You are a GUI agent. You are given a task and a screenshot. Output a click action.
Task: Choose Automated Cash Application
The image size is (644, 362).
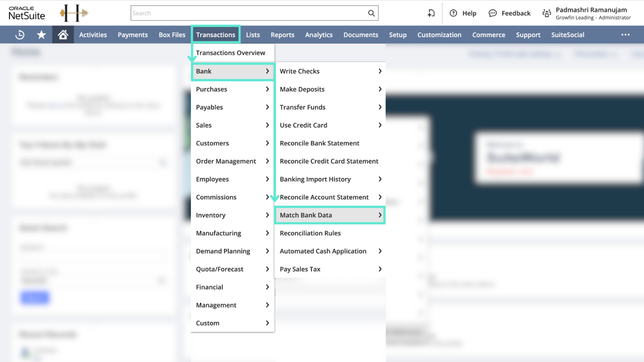pyautogui.click(x=330, y=251)
